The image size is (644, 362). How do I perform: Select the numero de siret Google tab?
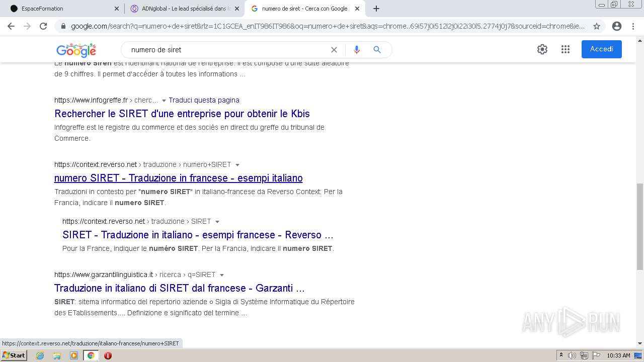[x=305, y=9]
